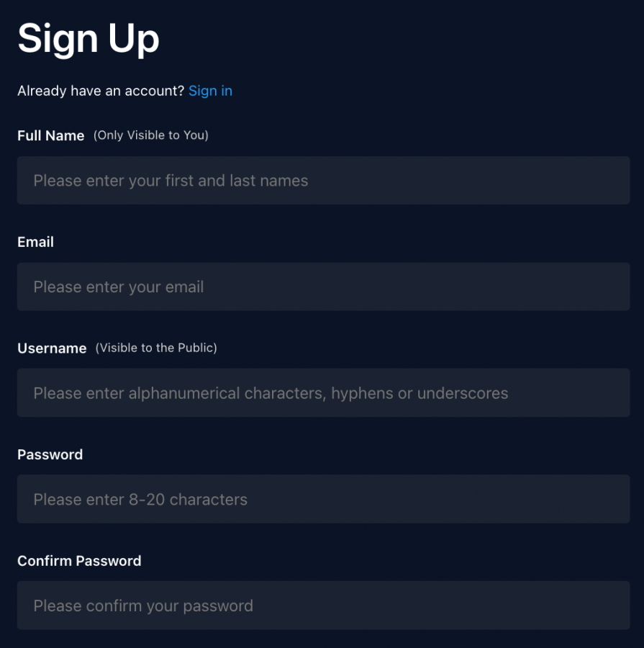This screenshot has width=644, height=648.
Task: Click the '(Visible to the Public)' note
Action: (156, 348)
